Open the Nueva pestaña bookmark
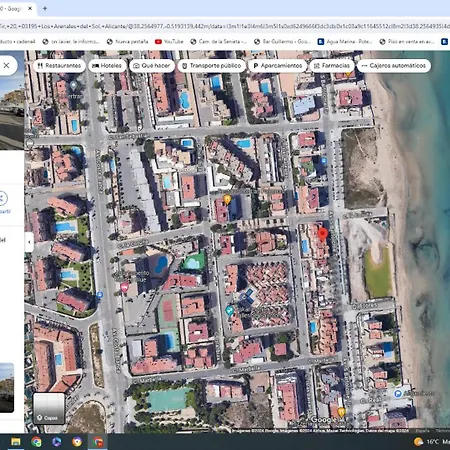The image size is (450, 450). coord(127,42)
